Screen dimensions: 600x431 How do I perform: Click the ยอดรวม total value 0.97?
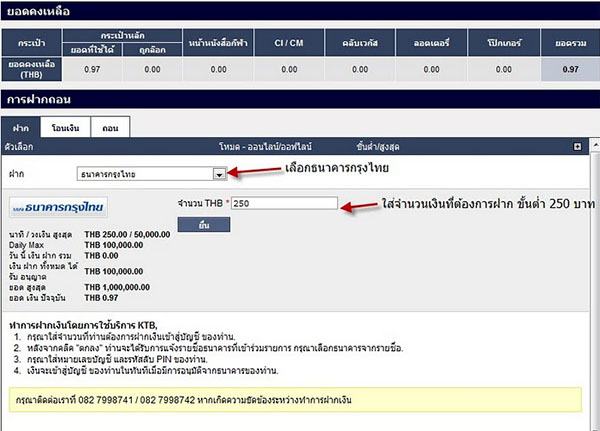[570, 69]
